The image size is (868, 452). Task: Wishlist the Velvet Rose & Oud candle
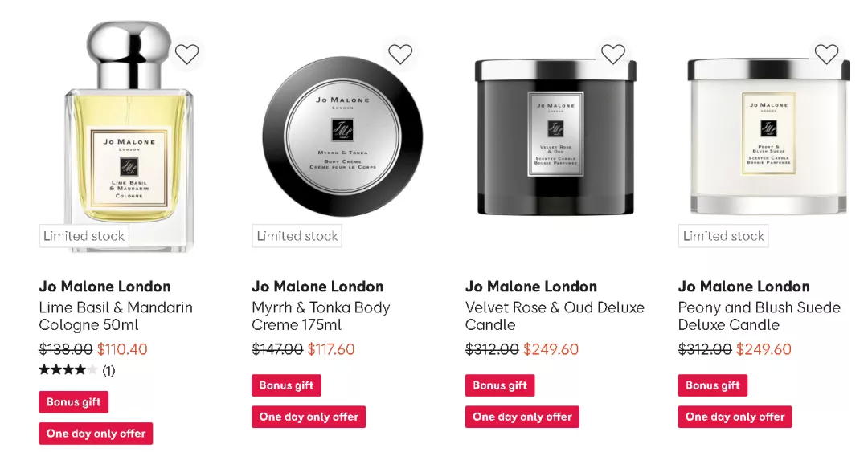coord(612,55)
